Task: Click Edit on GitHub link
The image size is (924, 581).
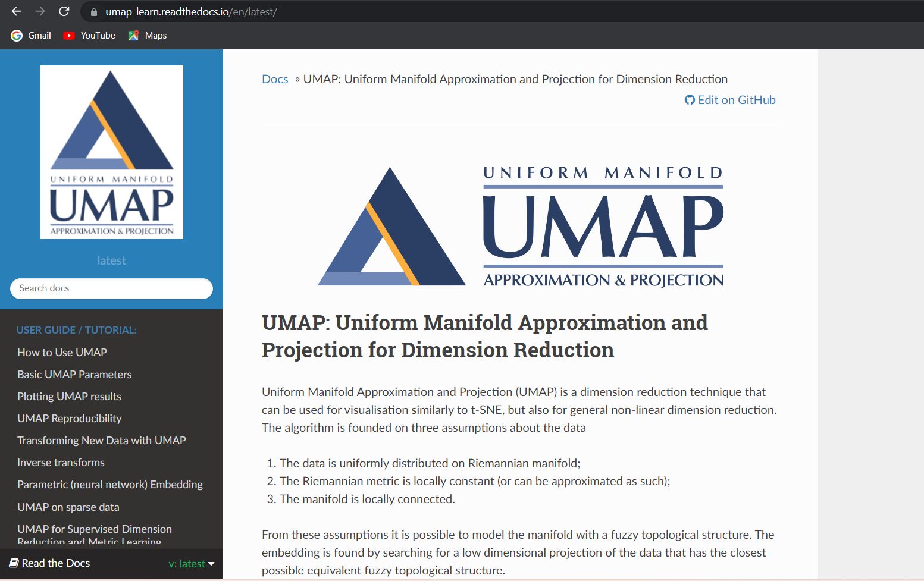Action: 730,100
